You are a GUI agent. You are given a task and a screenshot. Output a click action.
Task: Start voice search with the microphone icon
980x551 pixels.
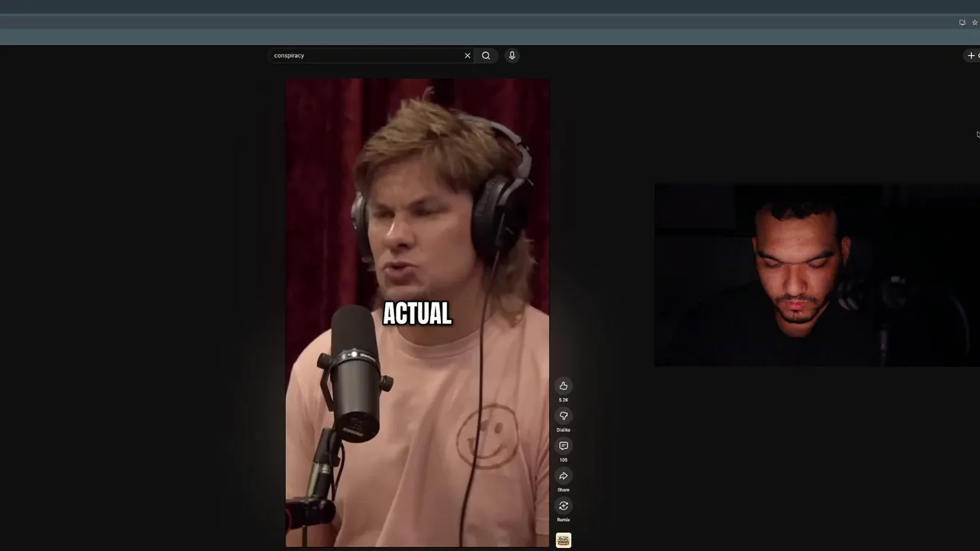(x=512, y=56)
